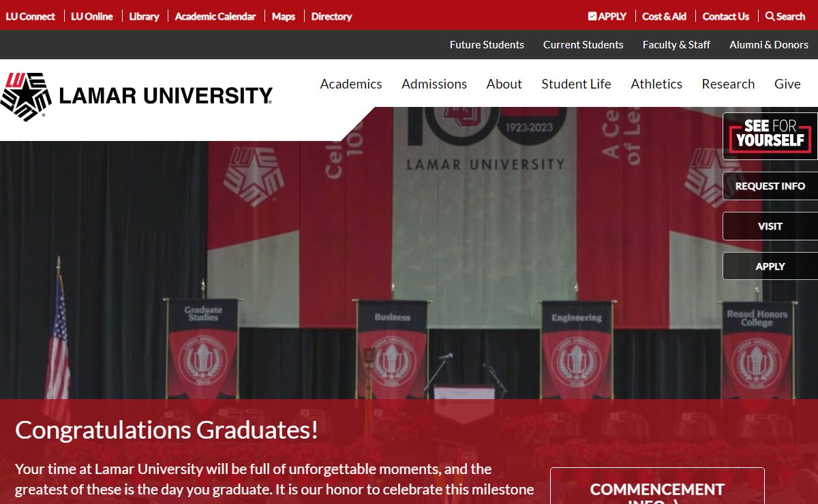
Task: Click the See For Yourself button
Action: click(770, 136)
